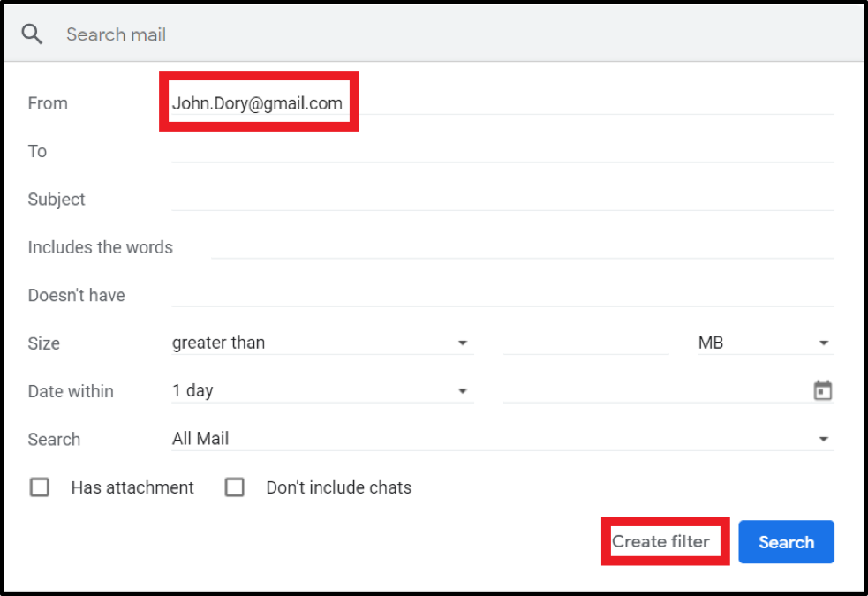Click into the To recipient field
This screenshot has width=868, height=596.
click(502, 151)
